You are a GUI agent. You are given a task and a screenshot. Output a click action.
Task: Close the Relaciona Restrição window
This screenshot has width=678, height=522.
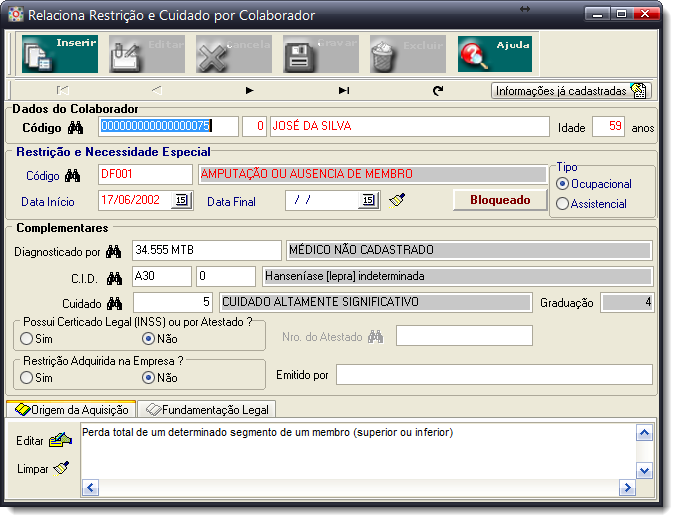click(x=646, y=14)
